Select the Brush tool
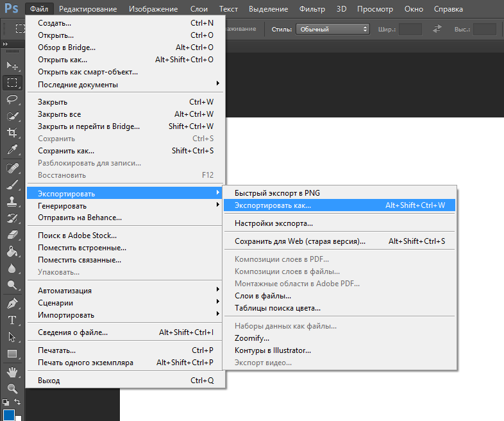 [12, 185]
